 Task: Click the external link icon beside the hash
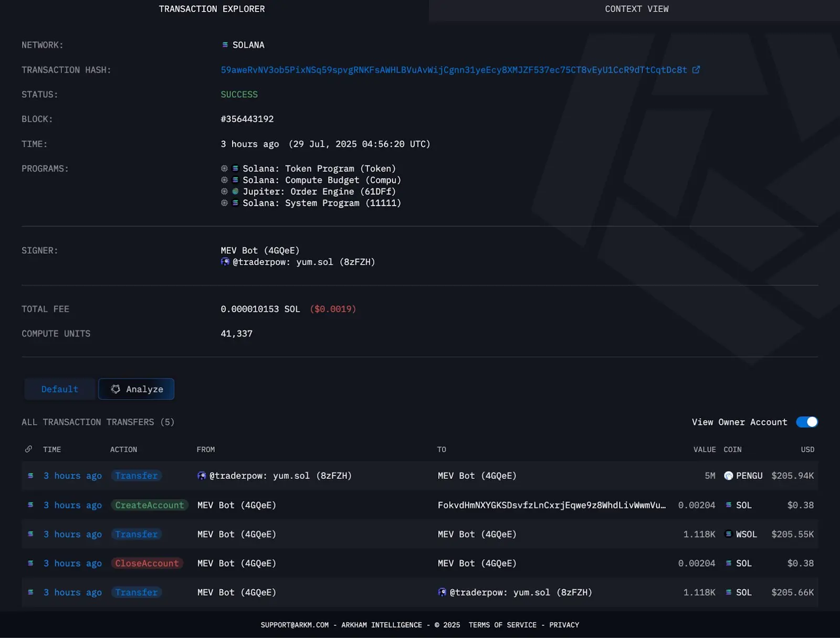pos(696,70)
